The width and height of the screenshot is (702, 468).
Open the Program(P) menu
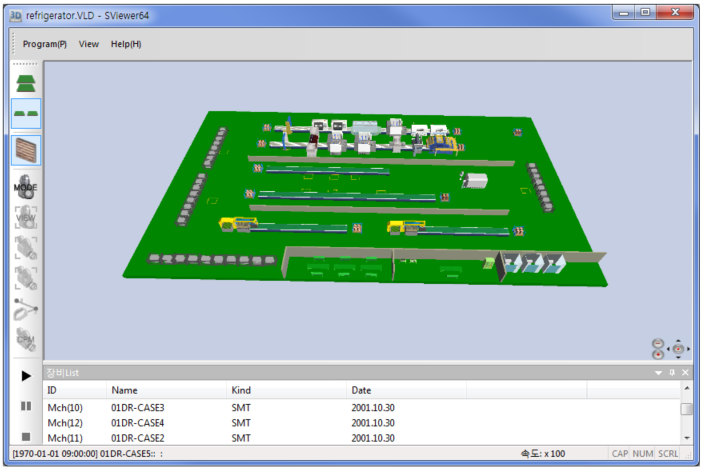click(x=45, y=44)
